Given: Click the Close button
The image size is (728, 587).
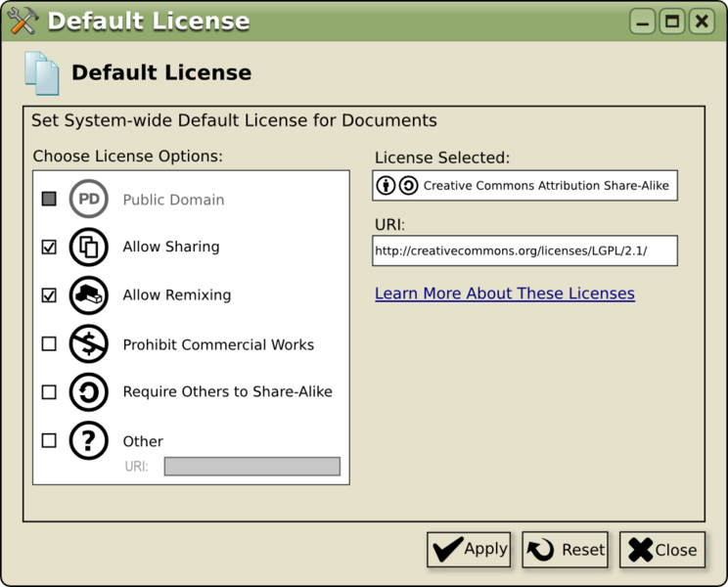Looking at the screenshot, I should [x=662, y=550].
